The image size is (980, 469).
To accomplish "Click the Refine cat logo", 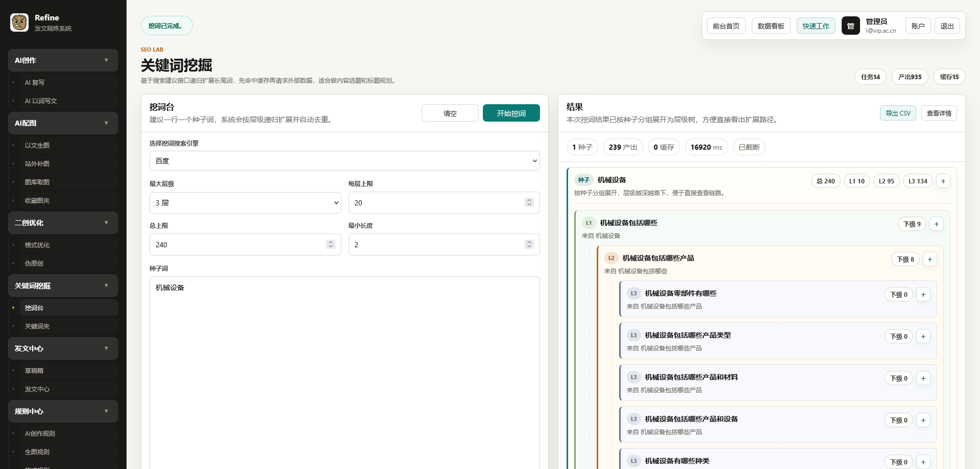I will tap(19, 22).
